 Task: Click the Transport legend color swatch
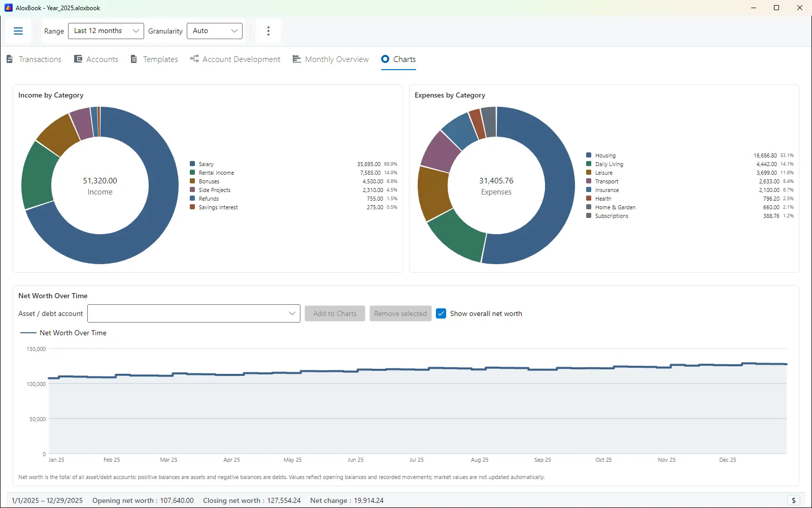589,181
